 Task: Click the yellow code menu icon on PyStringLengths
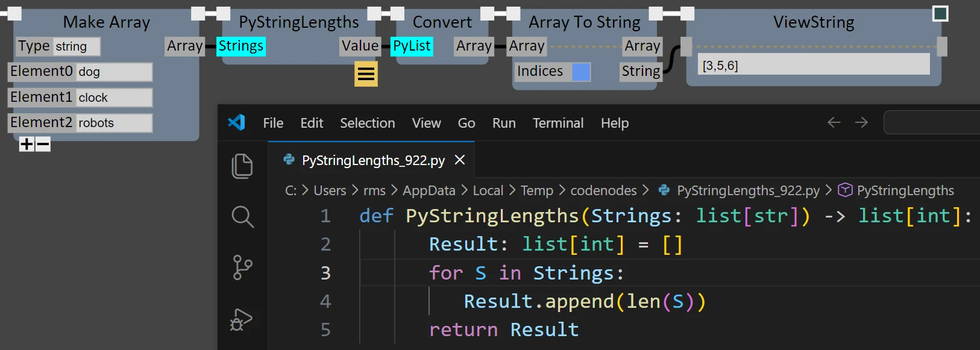pyautogui.click(x=366, y=74)
